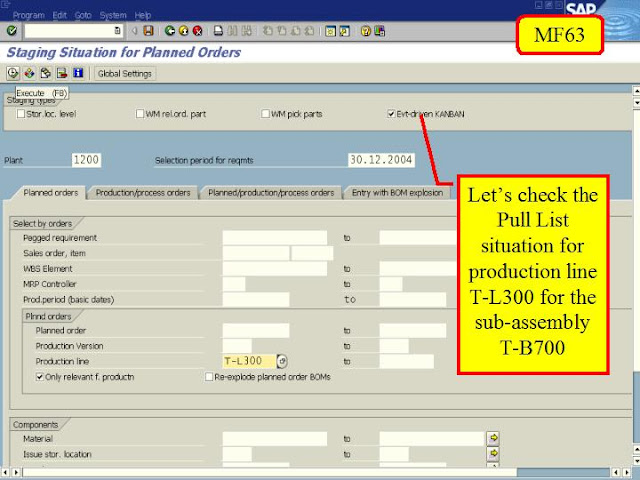Open the Goto menu

coord(83,16)
